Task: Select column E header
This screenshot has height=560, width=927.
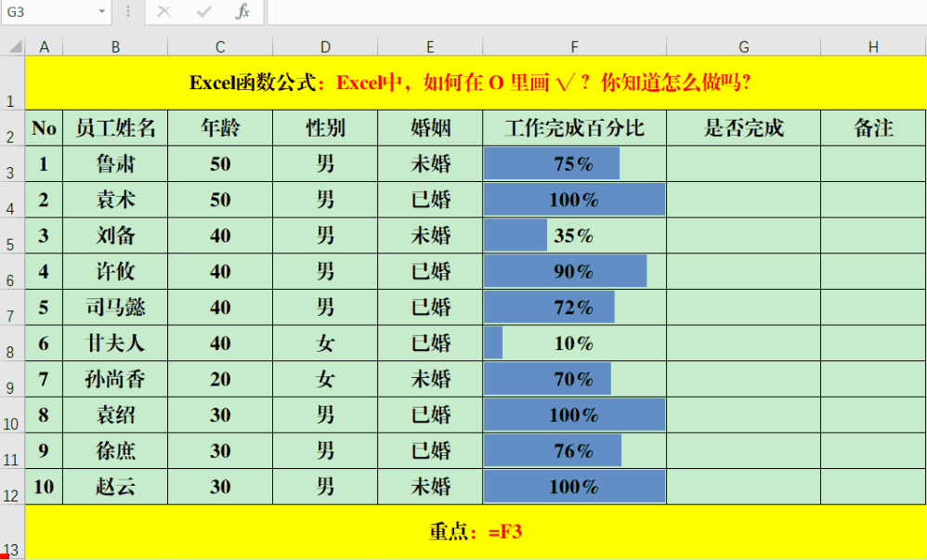Action: [x=430, y=46]
